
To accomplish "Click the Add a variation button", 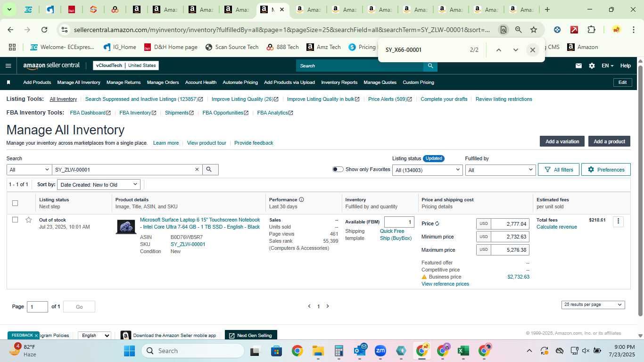I will click(x=562, y=141).
